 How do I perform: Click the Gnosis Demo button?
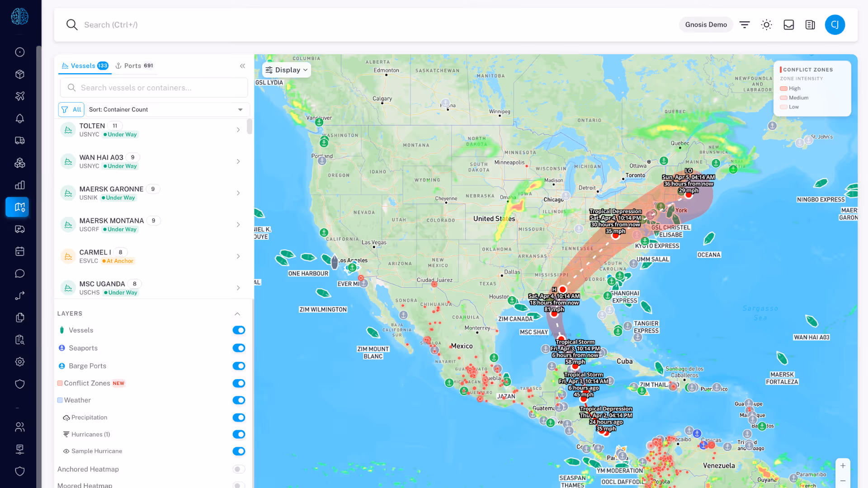coord(706,25)
